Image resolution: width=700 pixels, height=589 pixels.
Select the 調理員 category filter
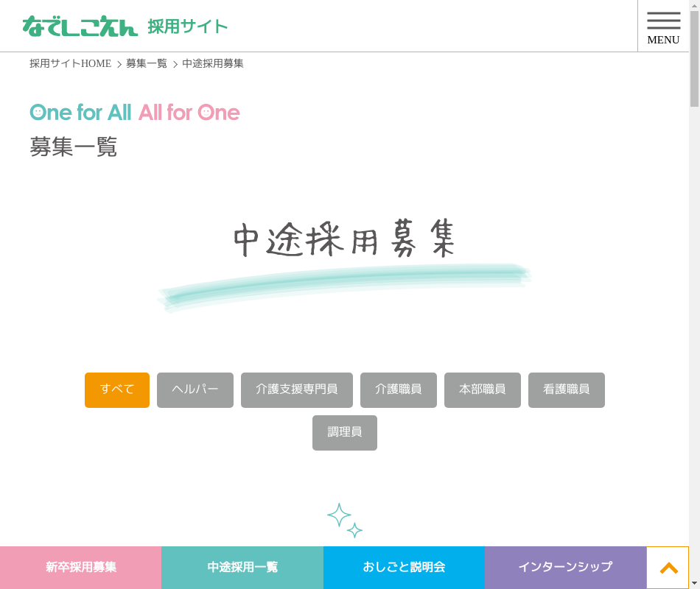pyautogui.click(x=345, y=433)
